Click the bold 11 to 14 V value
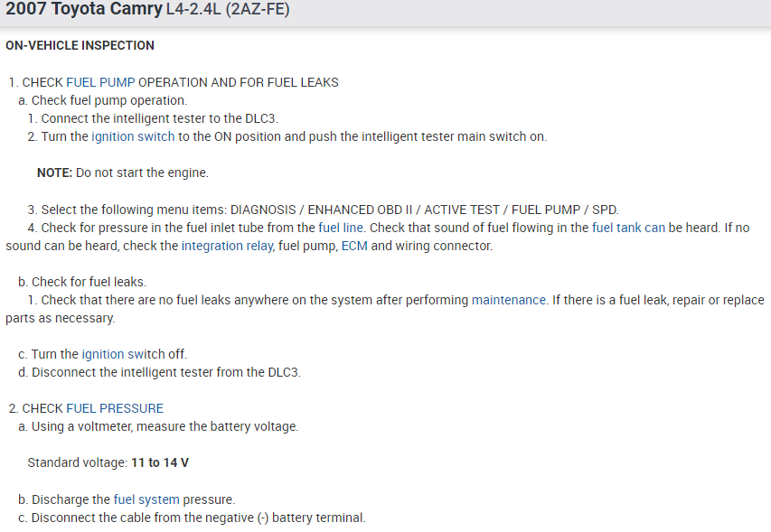 [160, 462]
